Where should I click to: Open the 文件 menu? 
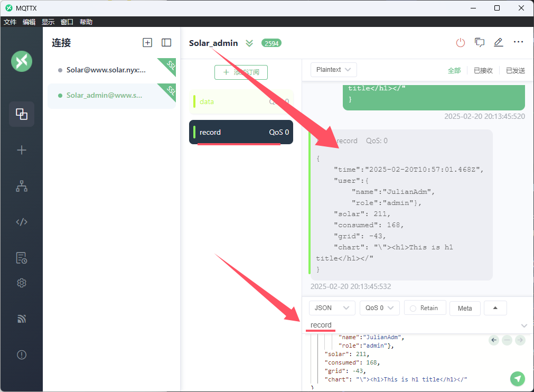click(10, 22)
